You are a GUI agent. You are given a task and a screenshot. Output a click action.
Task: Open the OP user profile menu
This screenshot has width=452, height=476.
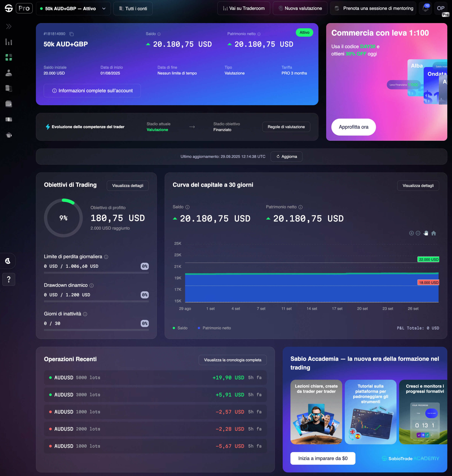(x=441, y=8)
